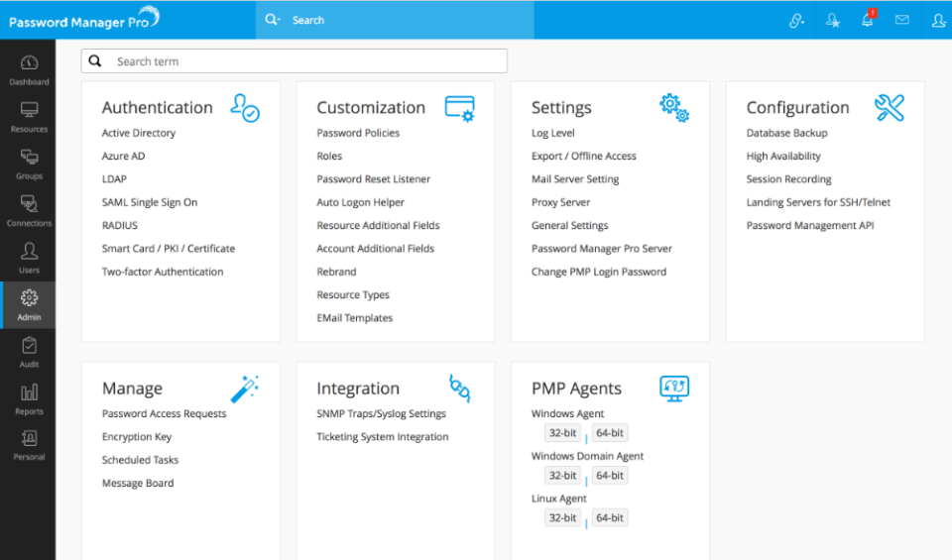Viewport: 952px width, 560px height.
Task: Open Password Access Requests
Action: pos(164,413)
